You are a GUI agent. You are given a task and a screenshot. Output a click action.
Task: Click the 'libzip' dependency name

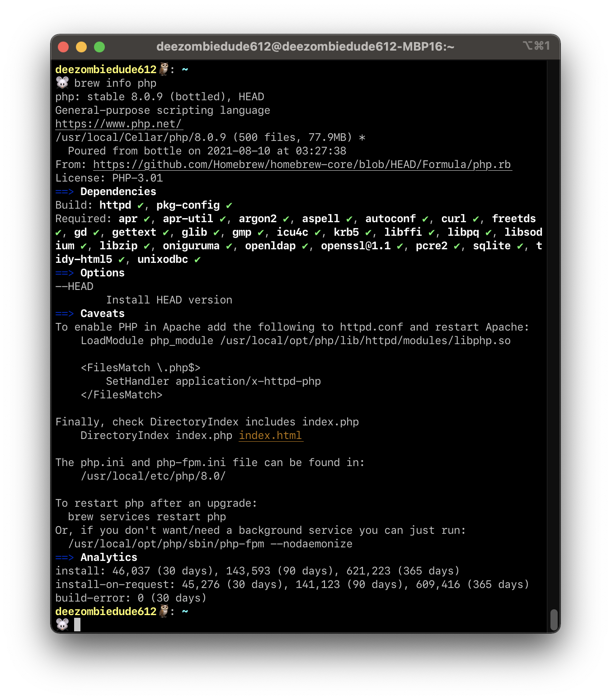[118, 246]
